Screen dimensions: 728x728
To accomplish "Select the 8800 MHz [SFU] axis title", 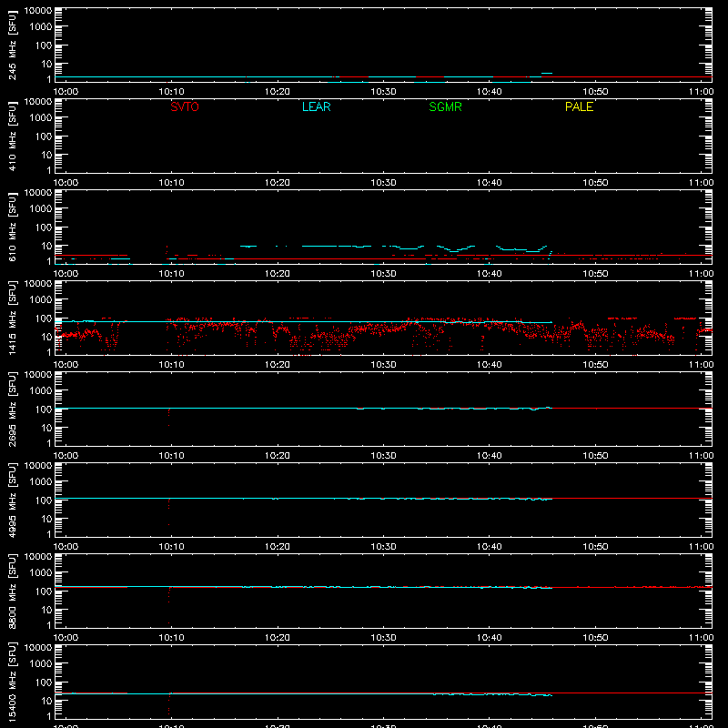I will [x=13, y=591].
